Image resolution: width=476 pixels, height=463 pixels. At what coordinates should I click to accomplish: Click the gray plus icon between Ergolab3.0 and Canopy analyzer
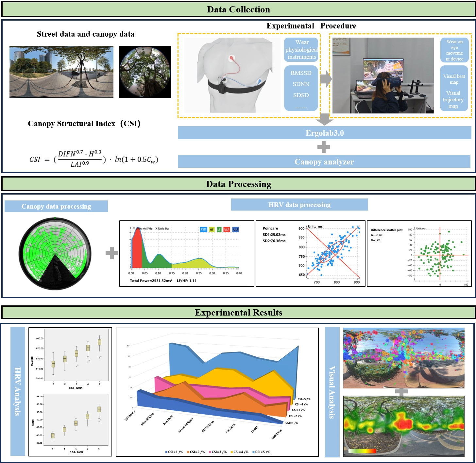[x=323, y=147]
